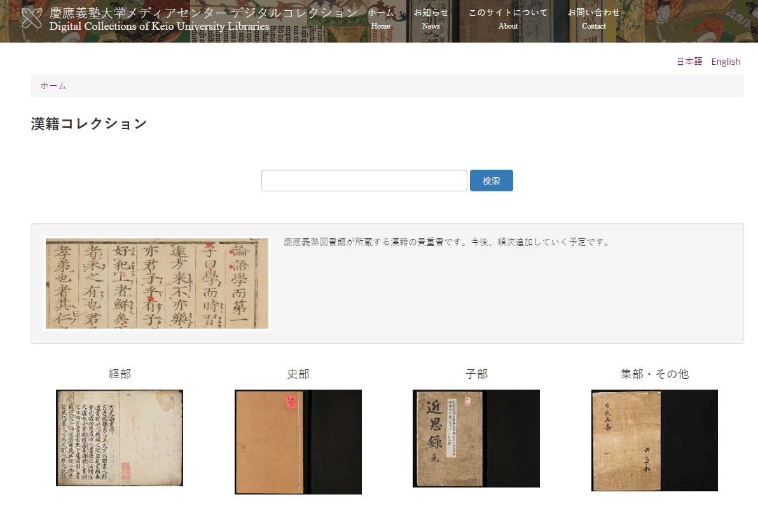Click the Keio crossed-pens logo icon

tap(32, 18)
